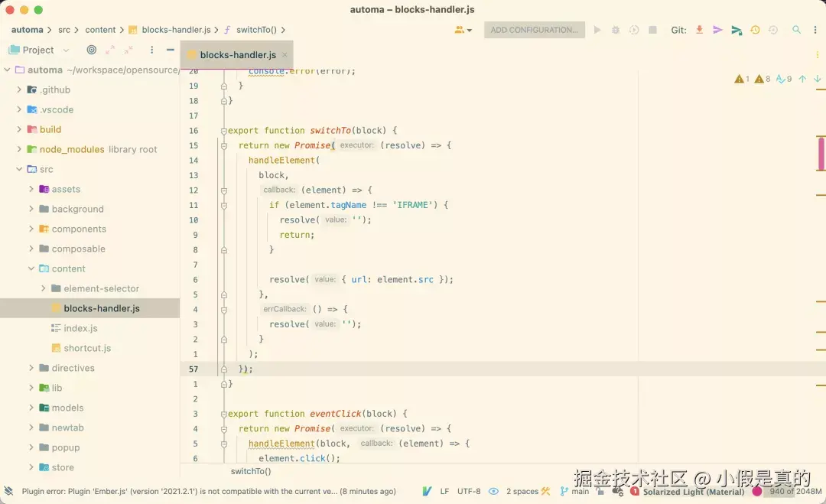This screenshot has width=826, height=504.
Task: Click automa in the breadcrumb bar
Action: pos(28,30)
